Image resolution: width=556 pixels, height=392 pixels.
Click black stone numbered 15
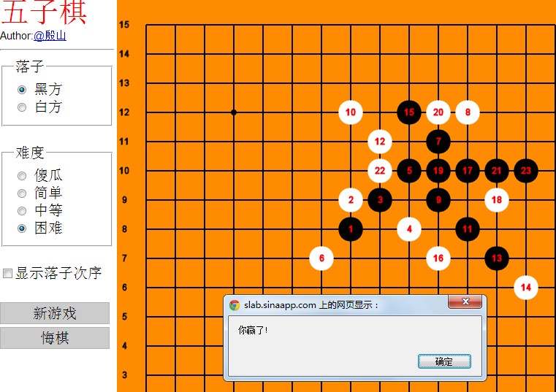[409, 112]
